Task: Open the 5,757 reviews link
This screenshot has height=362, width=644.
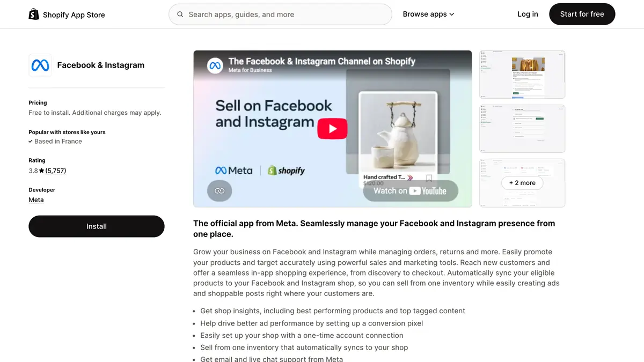Action: coord(56,171)
